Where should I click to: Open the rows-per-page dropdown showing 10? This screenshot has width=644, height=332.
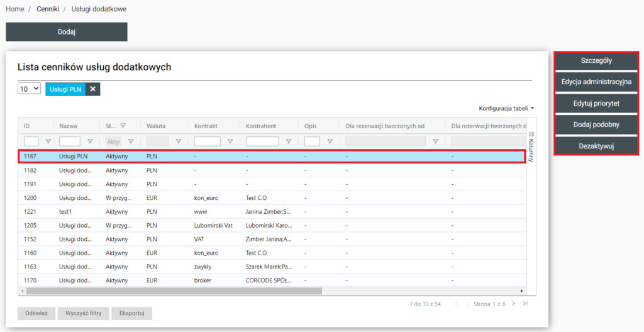click(29, 89)
